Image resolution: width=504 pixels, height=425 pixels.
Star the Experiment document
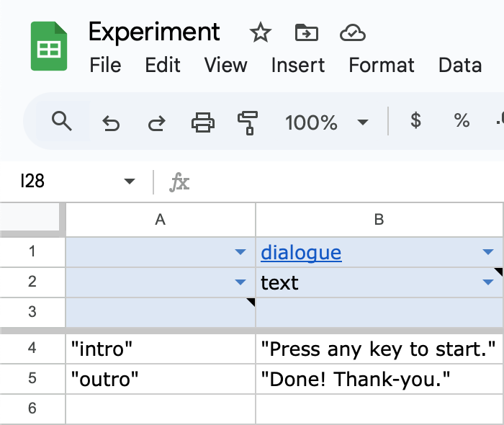[x=261, y=33]
